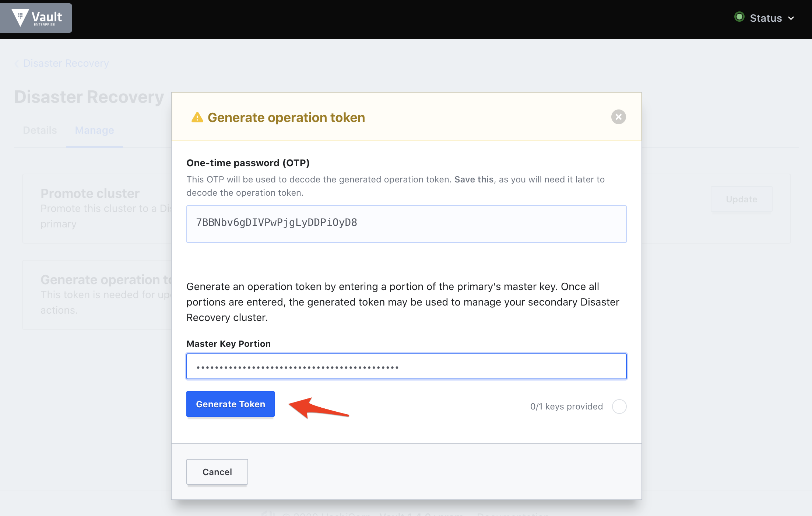The image size is (812, 516).
Task: Cancel the operation token generation
Action: pyautogui.click(x=217, y=472)
